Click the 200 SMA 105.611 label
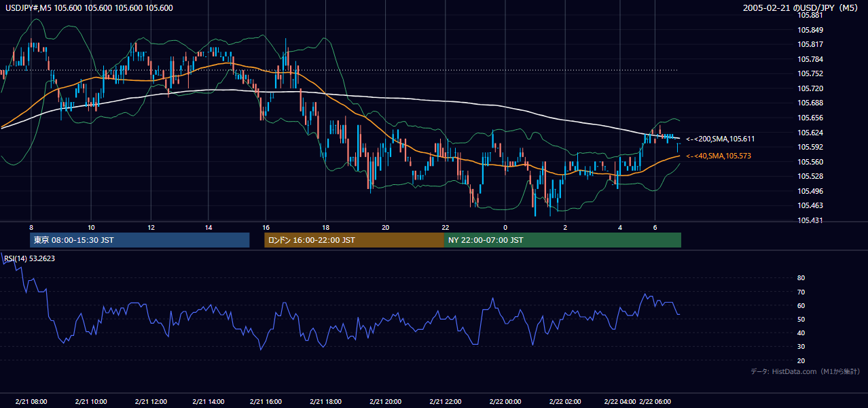Image resolution: width=868 pixels, height=408 pixels. [x=720, y=139]
